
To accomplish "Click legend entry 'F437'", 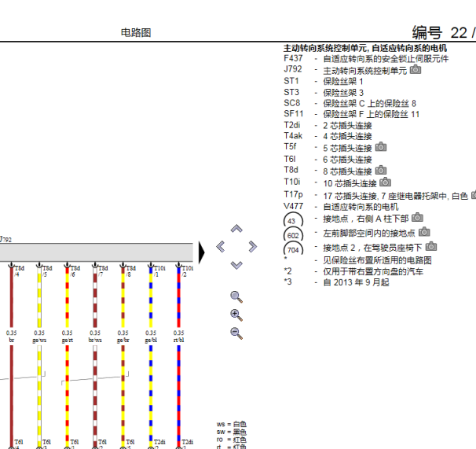I will [x=366, y=58].
